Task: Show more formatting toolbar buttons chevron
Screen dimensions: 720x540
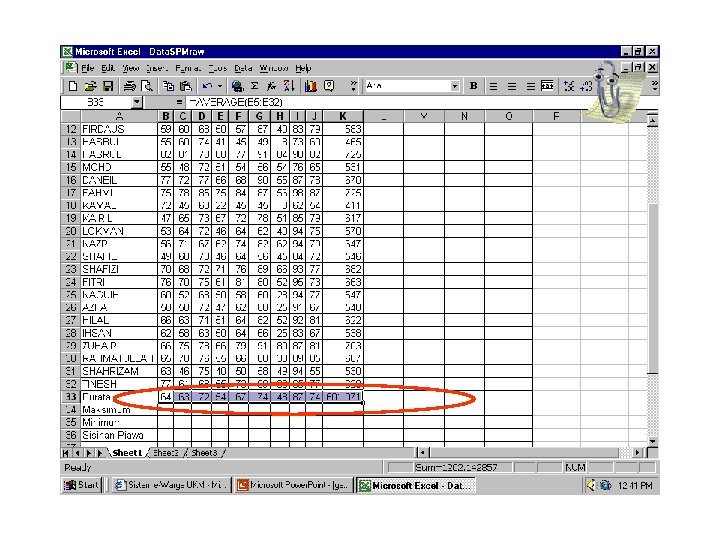Action: point(655,86)
